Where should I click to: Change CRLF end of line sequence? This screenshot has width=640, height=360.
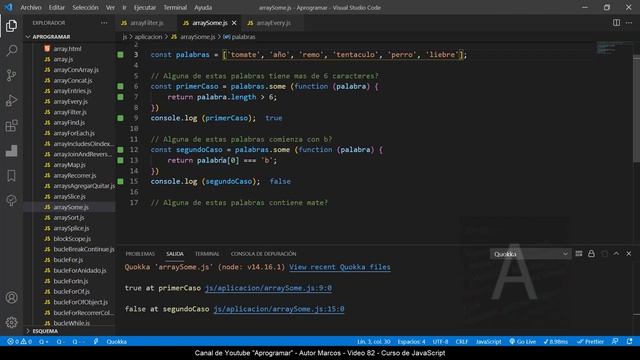coord(462,342)
